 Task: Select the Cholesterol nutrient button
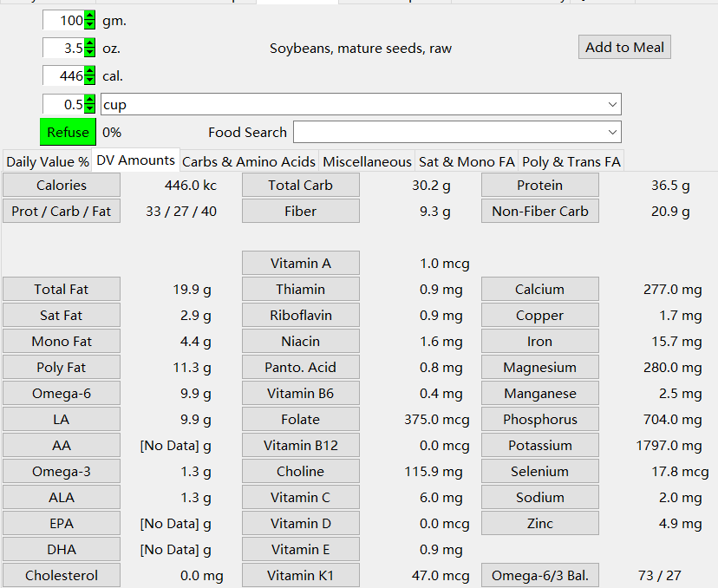62,575
